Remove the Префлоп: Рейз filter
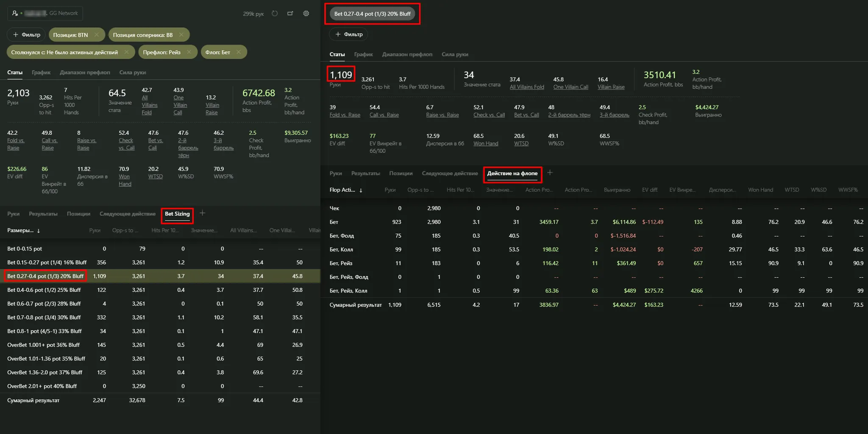This screenshot has width=868, height=434. [189, 52]
